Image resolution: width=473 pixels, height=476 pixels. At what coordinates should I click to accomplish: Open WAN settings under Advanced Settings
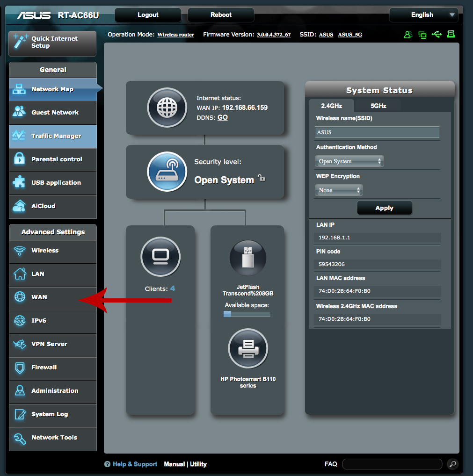[39, 297]
